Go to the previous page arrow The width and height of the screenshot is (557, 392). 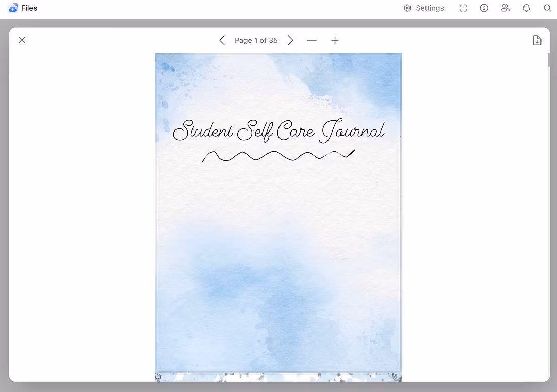point(222,40)
